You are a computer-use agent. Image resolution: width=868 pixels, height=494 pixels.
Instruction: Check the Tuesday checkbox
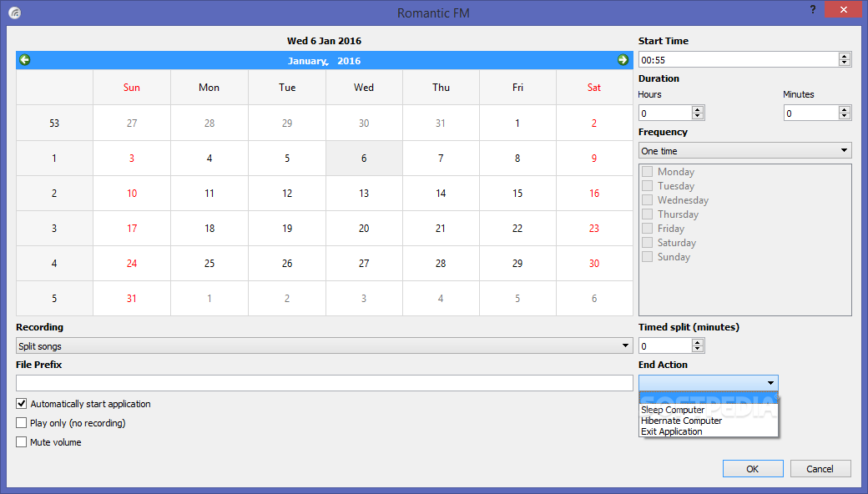[647, 186]
